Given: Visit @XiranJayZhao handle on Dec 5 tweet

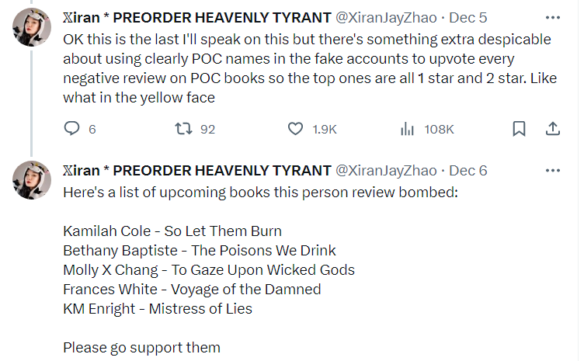Looking at the screenshot, I should click(386, 18).
